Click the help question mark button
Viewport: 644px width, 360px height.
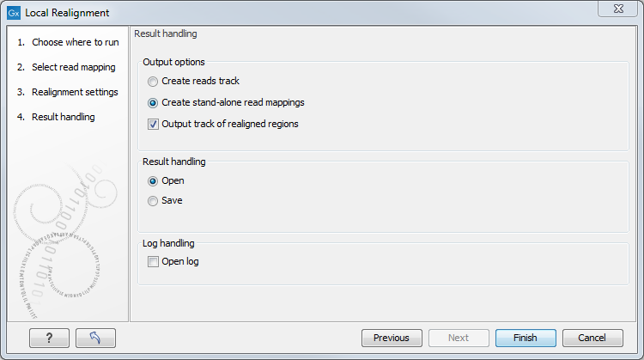(x=48, y=338)
